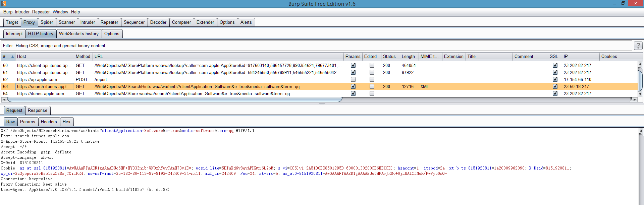The width and height of the screenshot is (644, 205).
Task: Click the Host header line in request
Action: click(35, 136)
